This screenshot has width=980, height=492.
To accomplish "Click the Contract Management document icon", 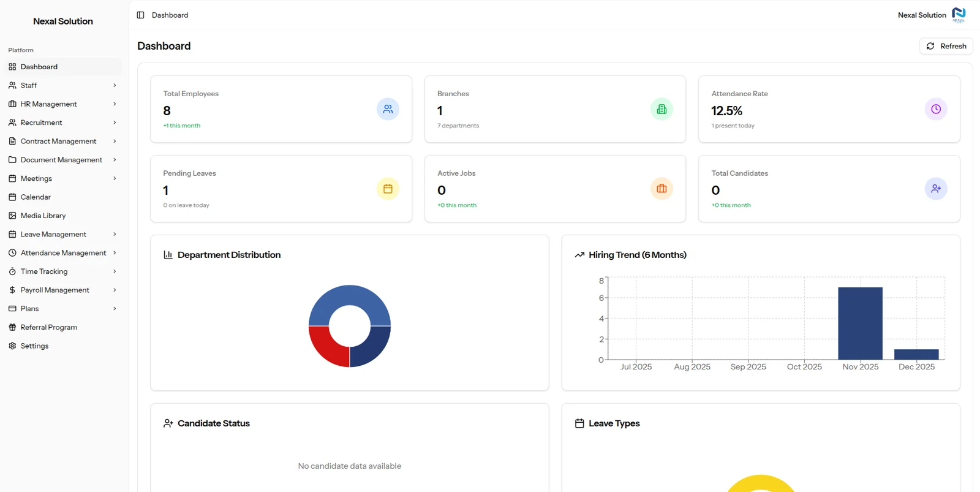I will 12,141.
